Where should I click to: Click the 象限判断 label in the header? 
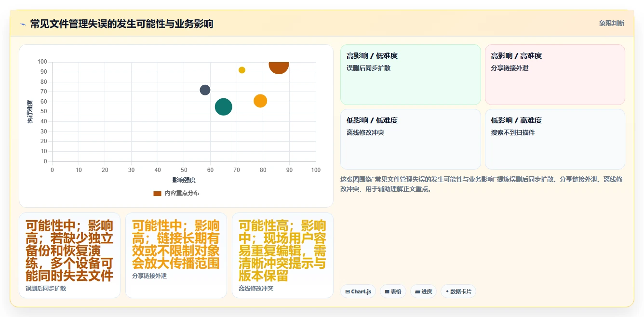pyautogui.click(x=611, y=23)
